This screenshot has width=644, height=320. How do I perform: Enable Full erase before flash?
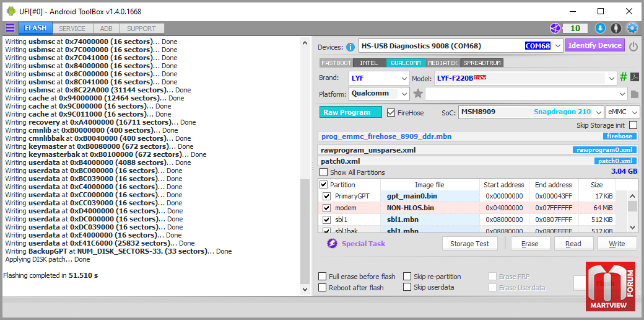tap(323, 277)
